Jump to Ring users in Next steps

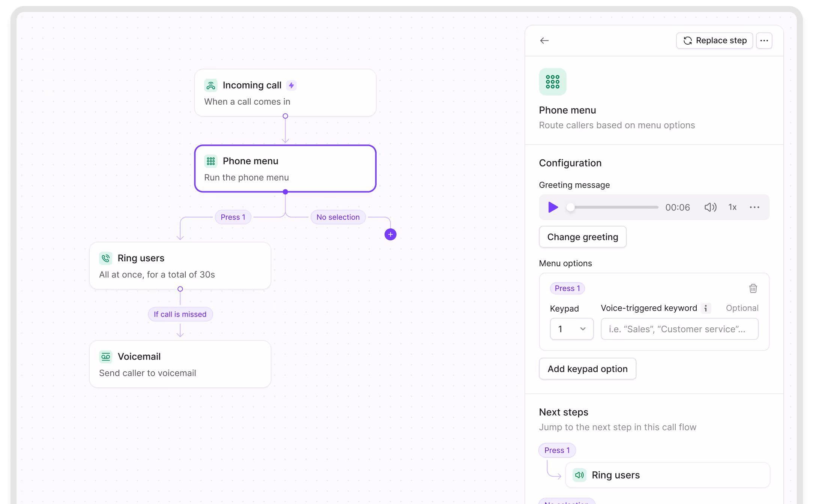click(x=667, y=475)
